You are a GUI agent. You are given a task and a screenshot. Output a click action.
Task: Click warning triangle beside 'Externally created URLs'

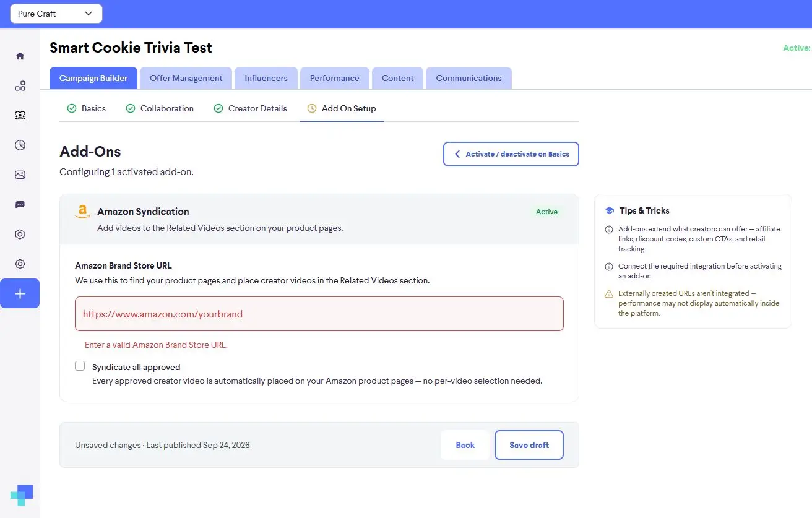coord(609,294)
